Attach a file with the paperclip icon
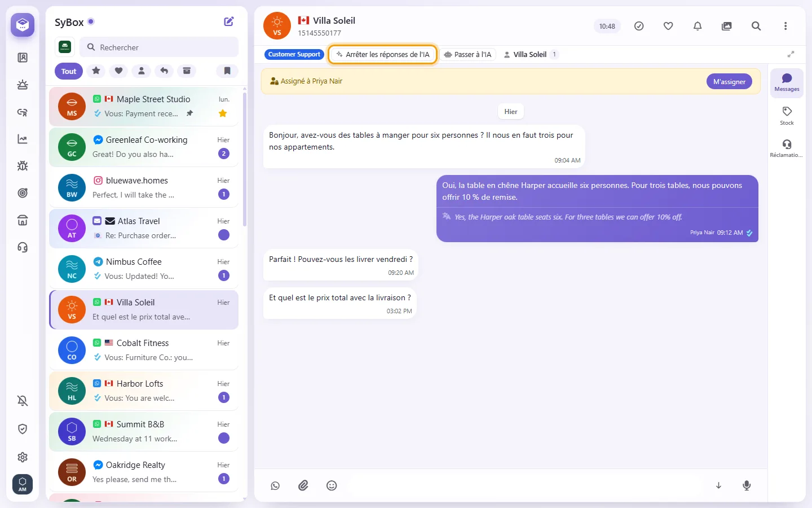The image size is (812, 508). [303, 485]
